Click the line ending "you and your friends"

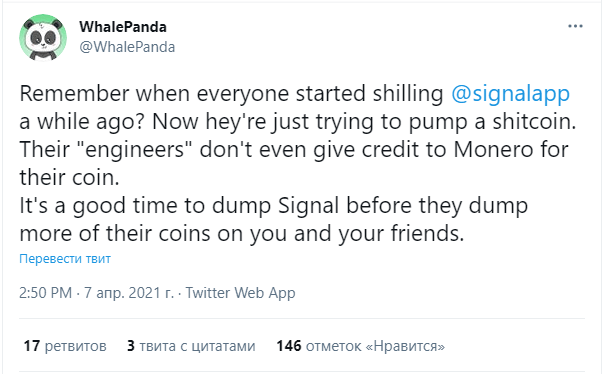pyautogui.click(x=242, y=233)
